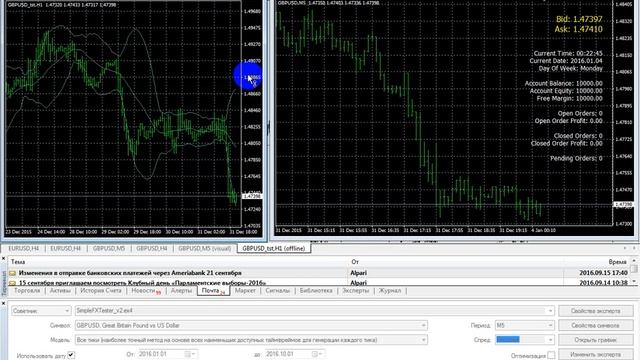Open the Клубный день Парламентские выборы-2016 mail
The width and height of the screenshot is (640, 360).
pos(142,282)
